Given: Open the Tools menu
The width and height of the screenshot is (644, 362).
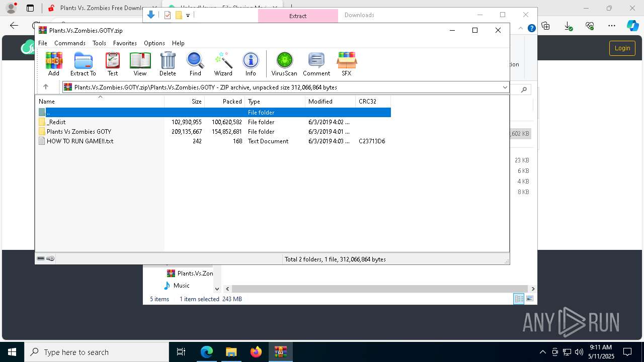Looking at the screenshot, I should tap(99, 43).
